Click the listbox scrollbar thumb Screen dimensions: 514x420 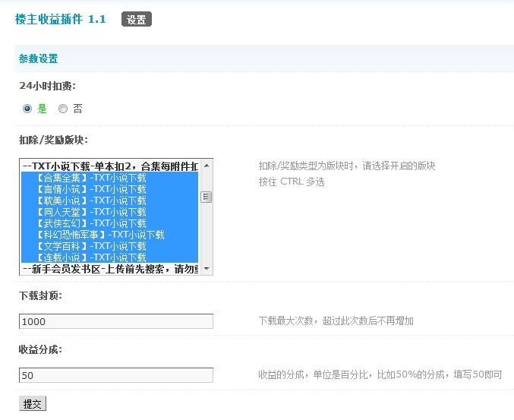coord(207,197)
